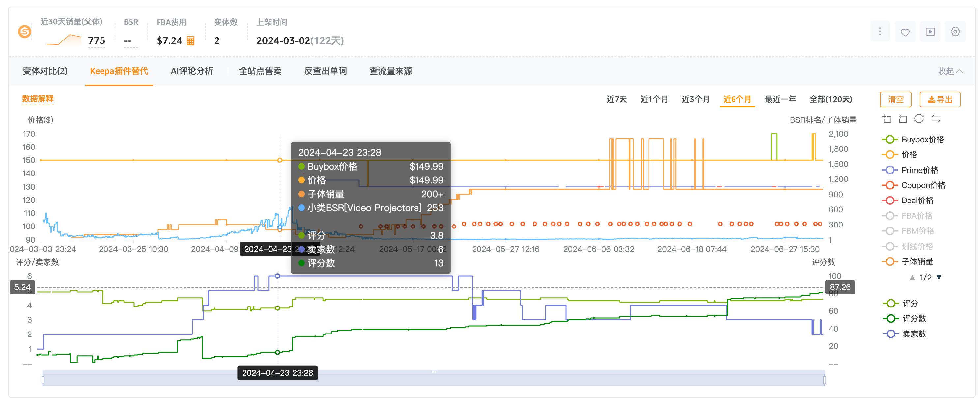Enable the FBA价格 legend series

coord(907,216)
